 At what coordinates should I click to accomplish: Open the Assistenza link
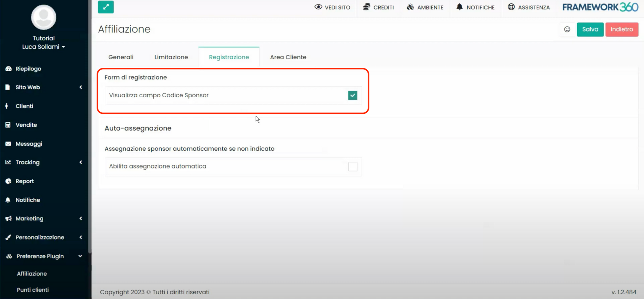(529, 7)
